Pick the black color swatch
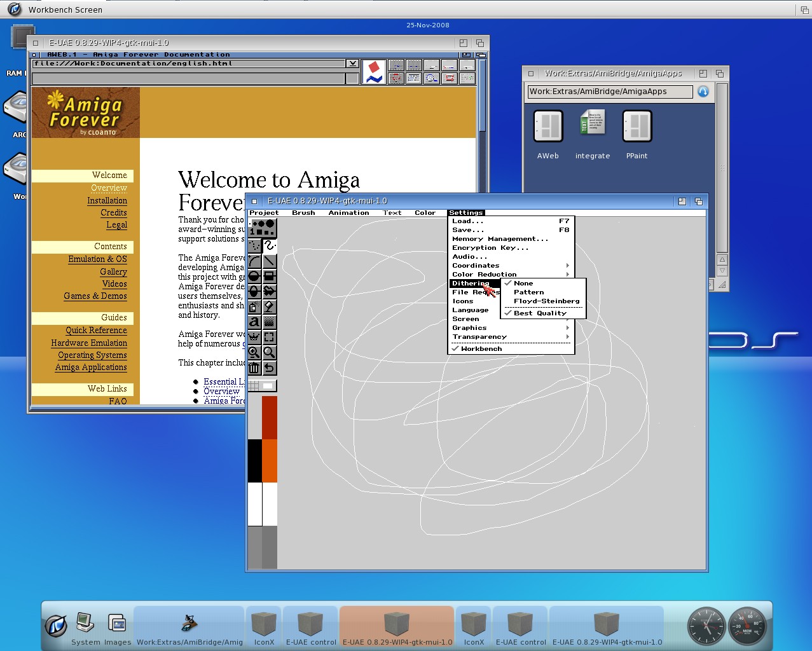812x651 pixels. pos(254,461)
